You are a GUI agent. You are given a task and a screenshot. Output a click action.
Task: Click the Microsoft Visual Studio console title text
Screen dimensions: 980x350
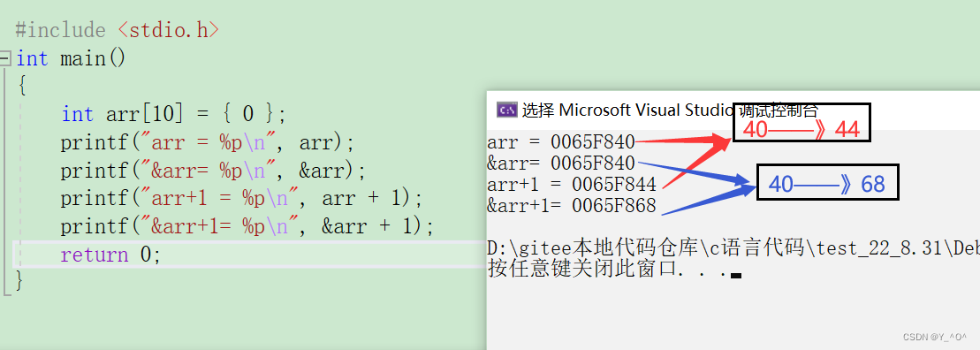tap(670, 110)
